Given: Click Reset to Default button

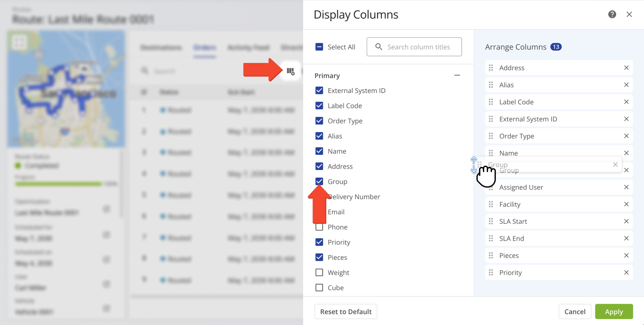Looking at the screenshot, I should pyautogui.click(x=346, y=311).
